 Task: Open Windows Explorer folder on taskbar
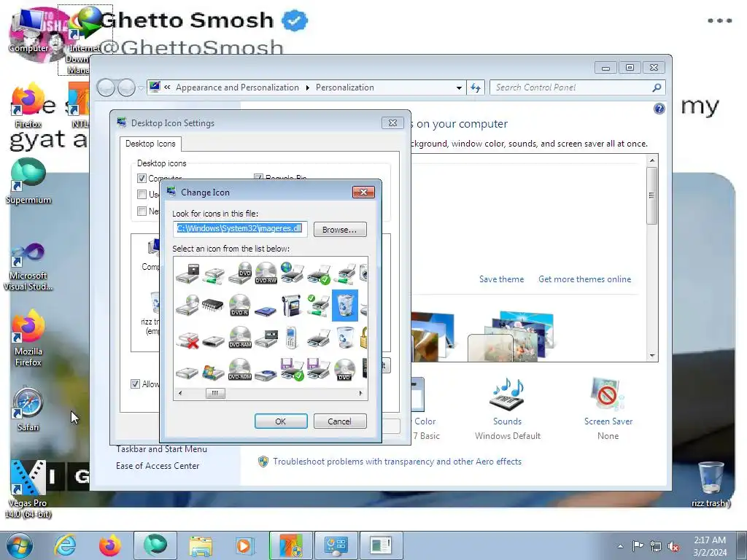[x=201, y=545]
